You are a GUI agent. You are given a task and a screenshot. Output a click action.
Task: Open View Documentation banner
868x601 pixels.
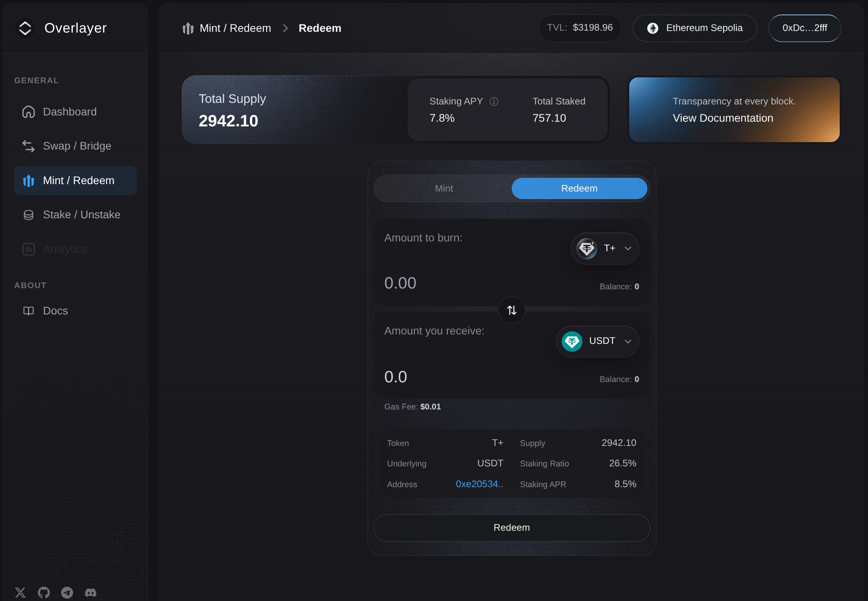point(734,110)
